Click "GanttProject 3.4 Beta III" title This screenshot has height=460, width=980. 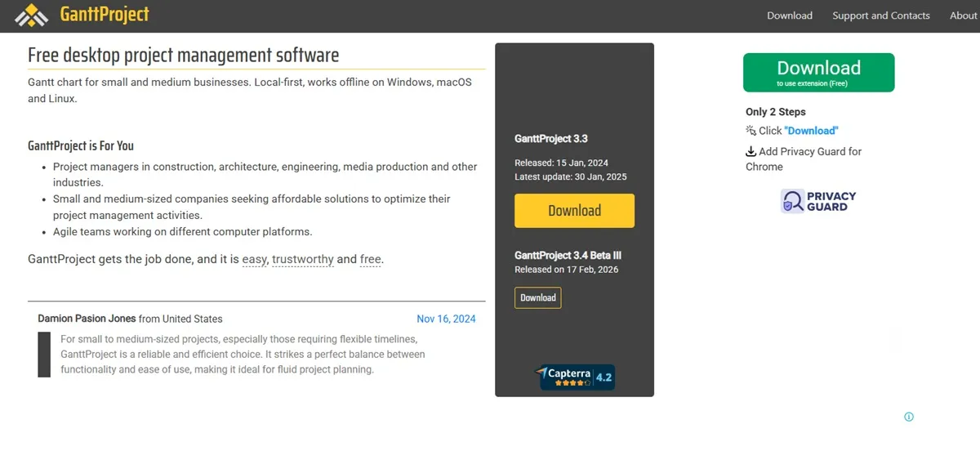coord(568,256)
